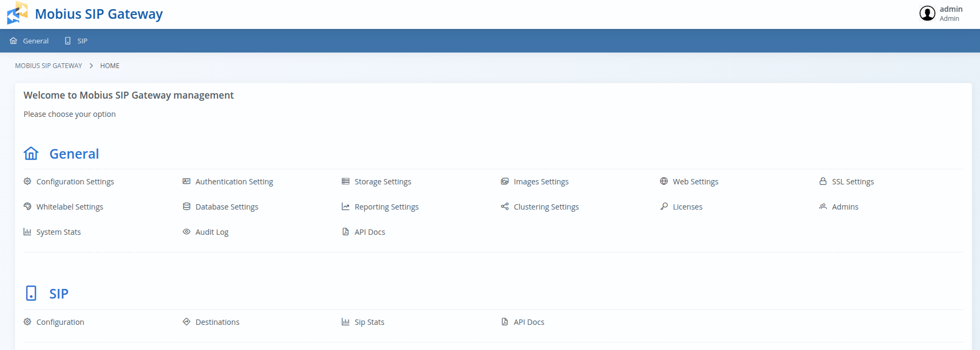Open the Reporting Settings link
The width and height of the screenshot is (980, 350).
[x=386, y=207]
